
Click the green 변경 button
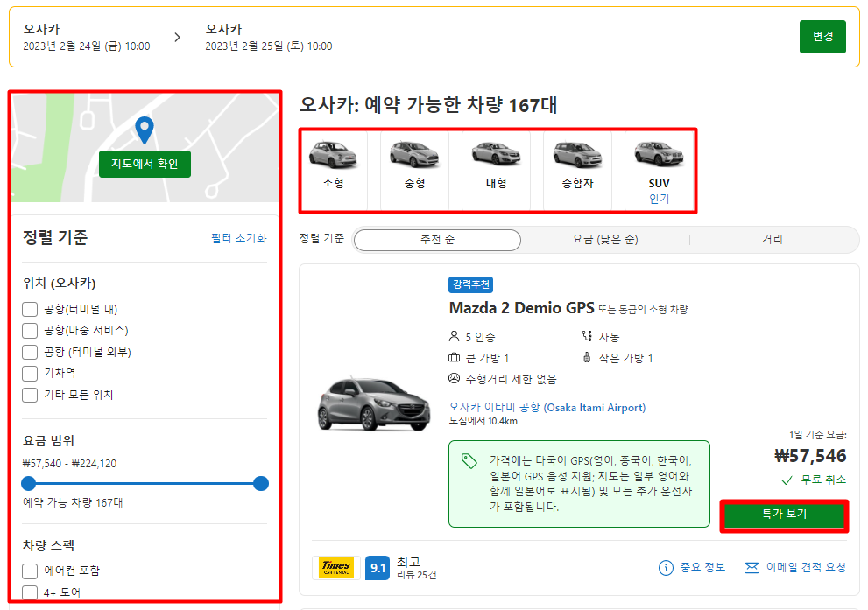(822, 37)
